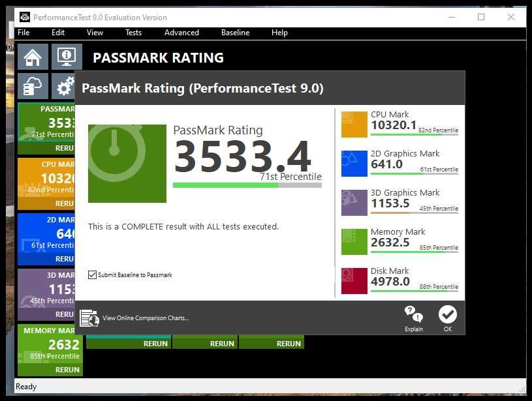Screen dimensions: 532x401
Task: Rerun the PassMark rating test in sidebar
Action: (46, 148)
